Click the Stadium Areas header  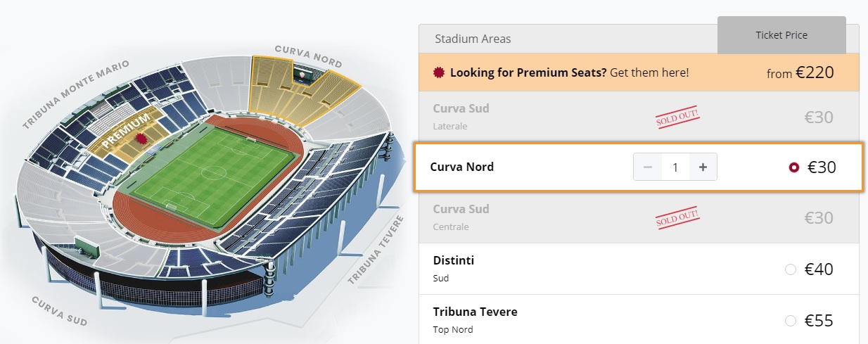click(473, 39)
